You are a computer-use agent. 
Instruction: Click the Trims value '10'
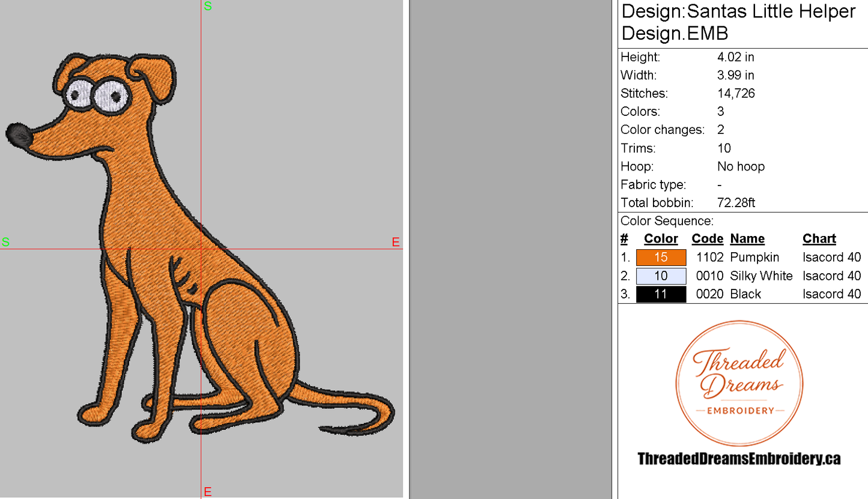(x=724, y=148)
